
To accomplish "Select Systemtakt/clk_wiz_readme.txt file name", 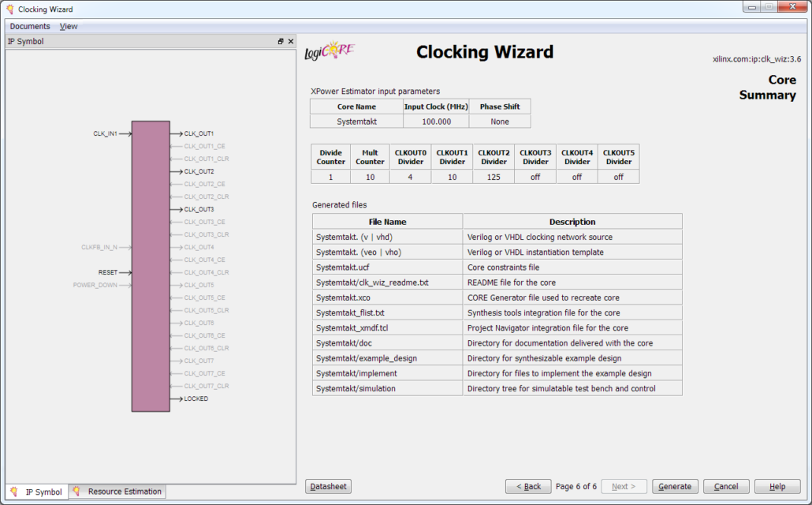I will tap(372, 282).
